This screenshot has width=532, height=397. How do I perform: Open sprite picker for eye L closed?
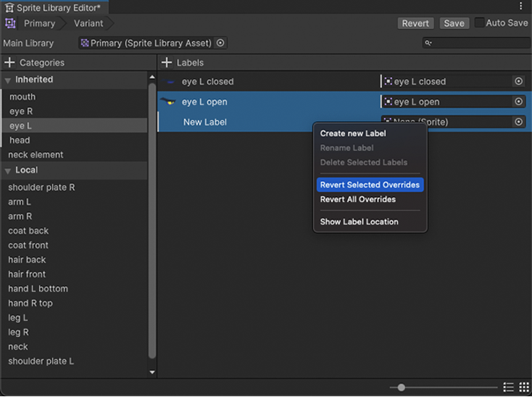pyautogui.click(x=518, y=82)
